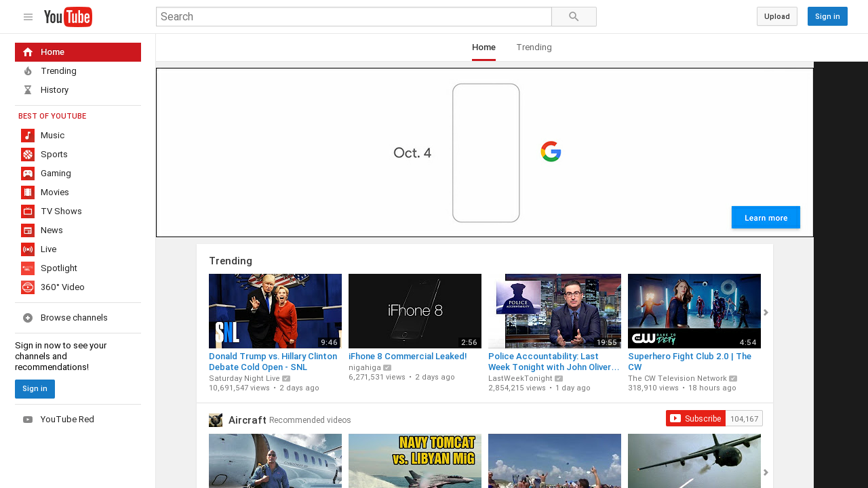
Task: Open the John Oliver video thumbnail
Action: [555, 311]
